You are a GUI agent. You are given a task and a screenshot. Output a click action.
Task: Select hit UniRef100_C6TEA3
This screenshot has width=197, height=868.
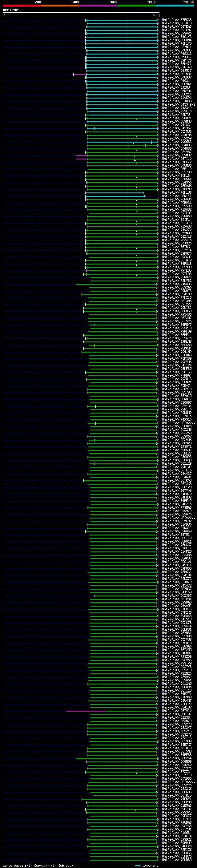177,26
